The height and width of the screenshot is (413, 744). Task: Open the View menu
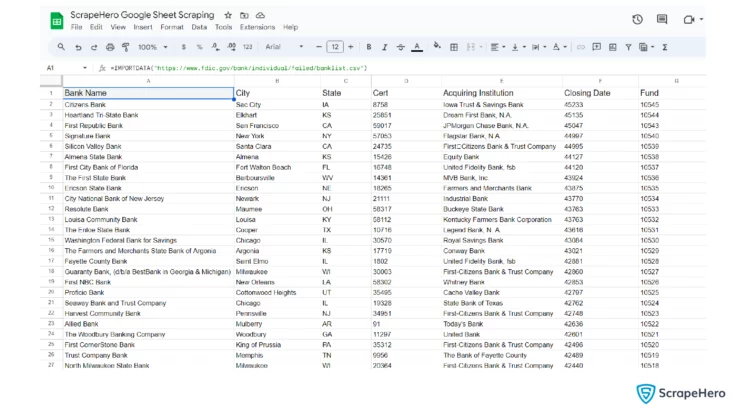click(118, 27)
